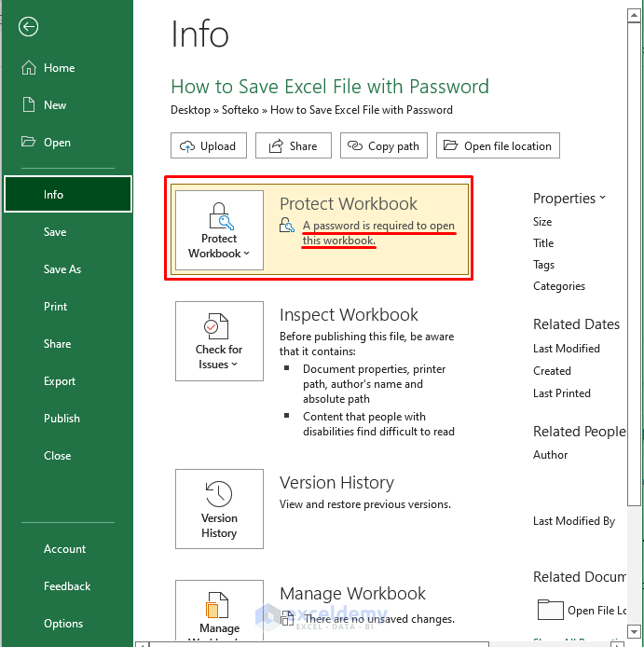Choose Export from the left menu
The width and height of the screenshot is (644, 647).
point(60,381)
